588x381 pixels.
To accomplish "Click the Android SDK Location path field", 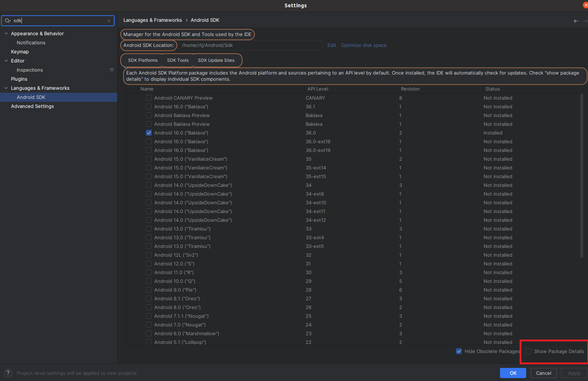I will coord(250,45).
